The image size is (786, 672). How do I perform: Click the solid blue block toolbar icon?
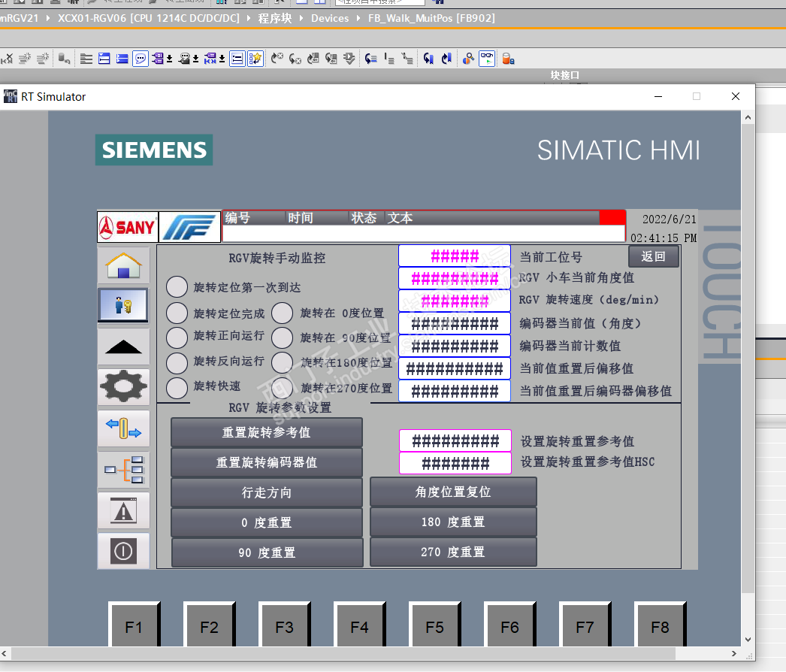122,59
